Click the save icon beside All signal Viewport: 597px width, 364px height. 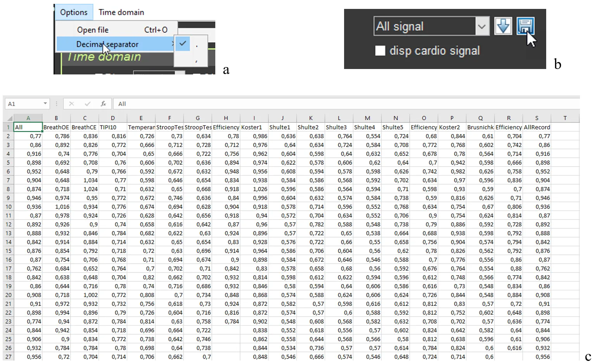(525, 26)
